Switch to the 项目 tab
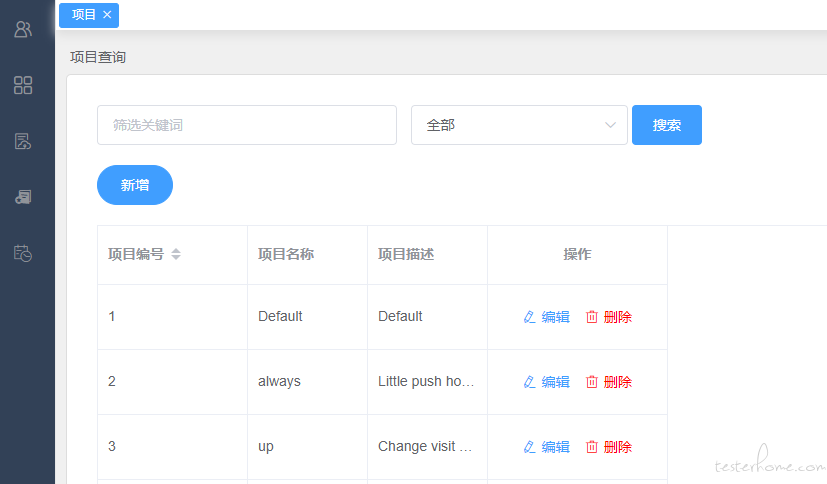This screenshot has width=827, height=484. coord(84,15)
